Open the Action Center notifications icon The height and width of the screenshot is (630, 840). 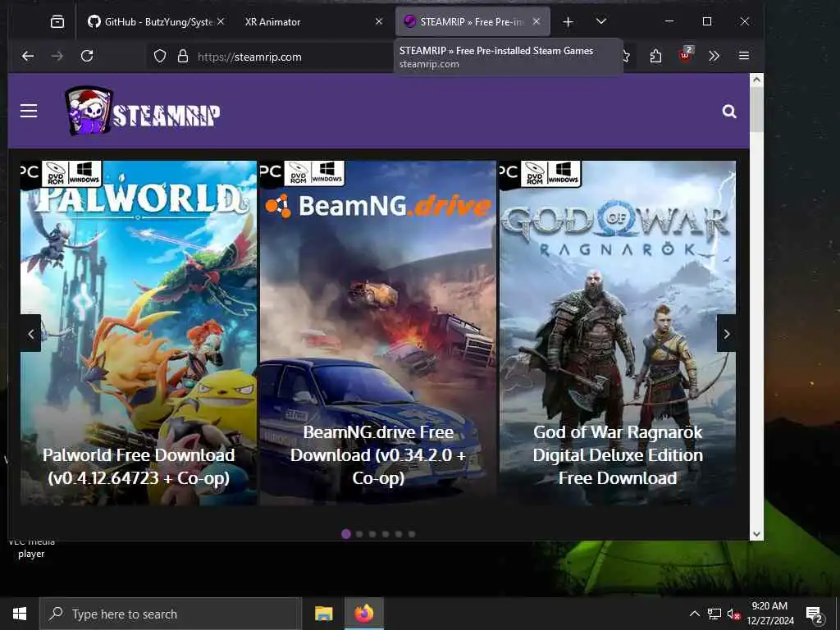coord(815,614)
